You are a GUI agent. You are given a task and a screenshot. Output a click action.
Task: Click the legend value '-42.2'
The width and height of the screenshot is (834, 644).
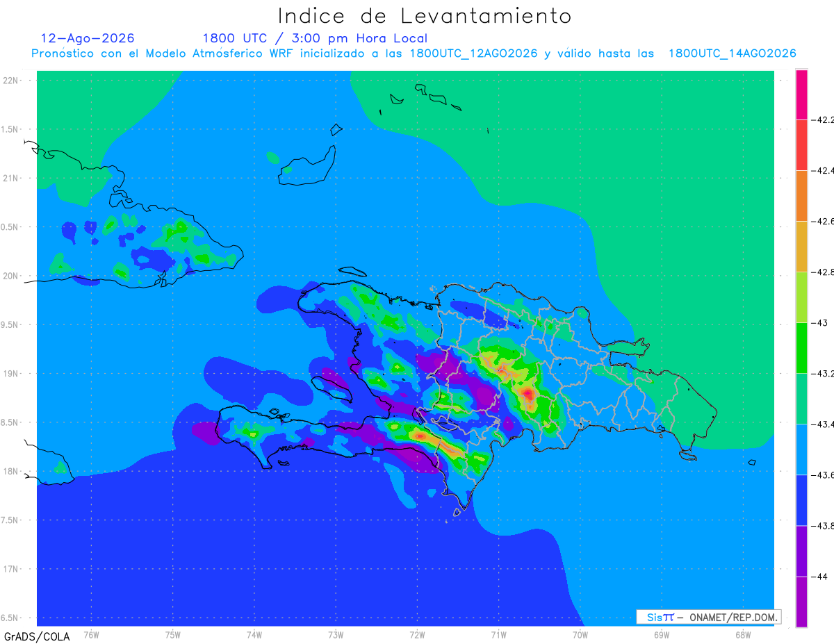click(x=824, y=119)
